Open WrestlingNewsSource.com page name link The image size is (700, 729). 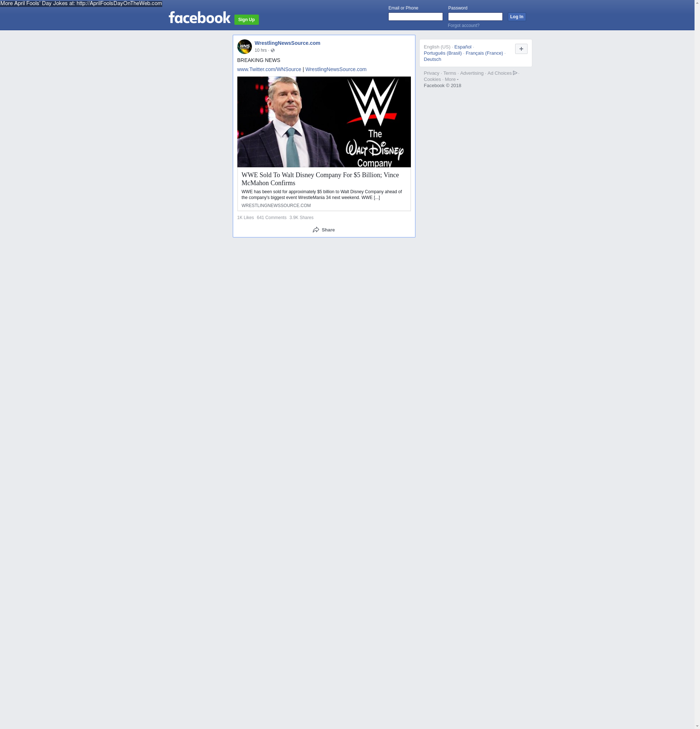coord(287,43)
